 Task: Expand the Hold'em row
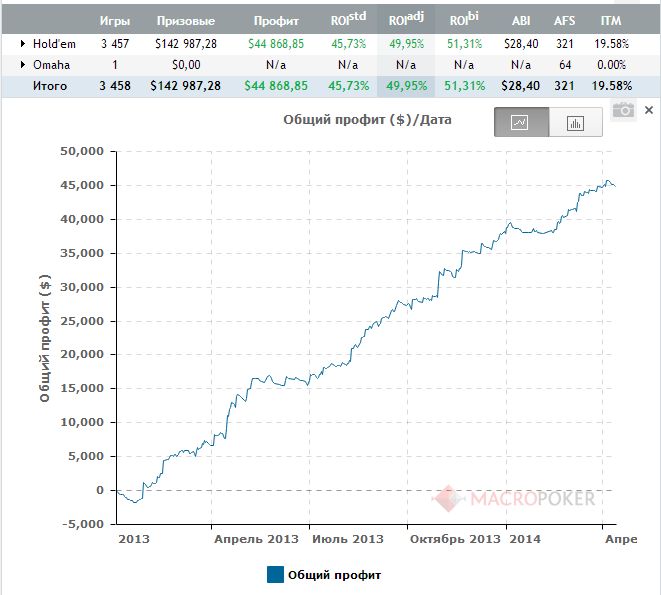click(x=23, y=43)
